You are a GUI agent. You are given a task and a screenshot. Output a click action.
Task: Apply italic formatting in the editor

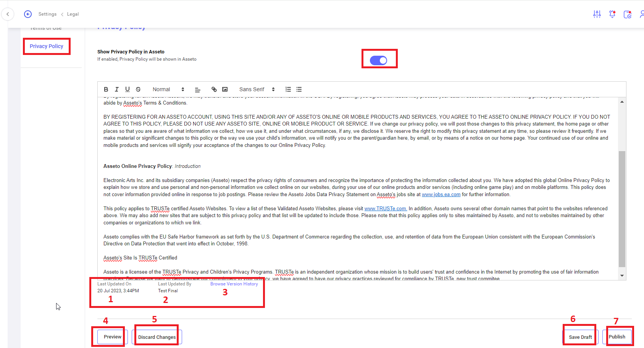pyautogui.click(x=116, y=89)
